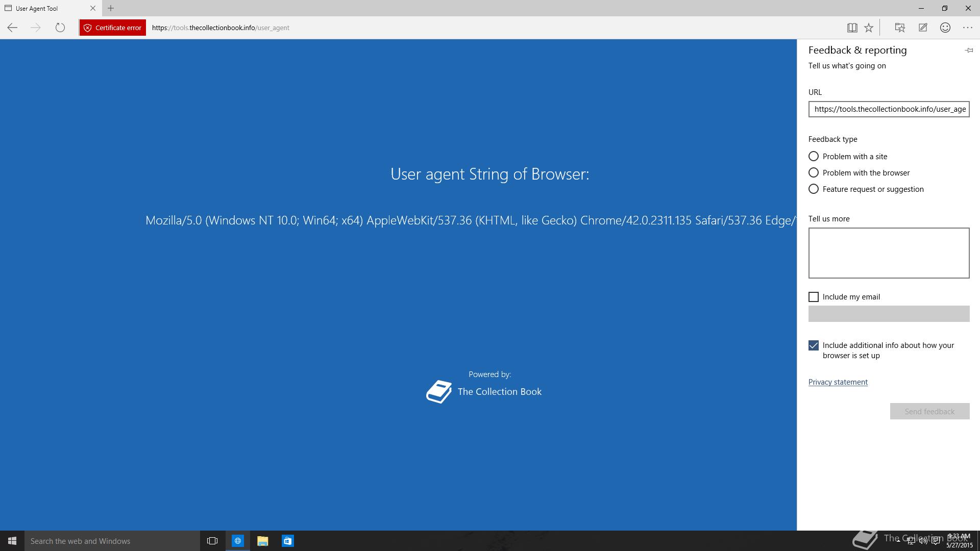Pin the Feedback & reporting pane
This screenshot has height=551, width=980.
pyautogui.click(x=969, y=50)
